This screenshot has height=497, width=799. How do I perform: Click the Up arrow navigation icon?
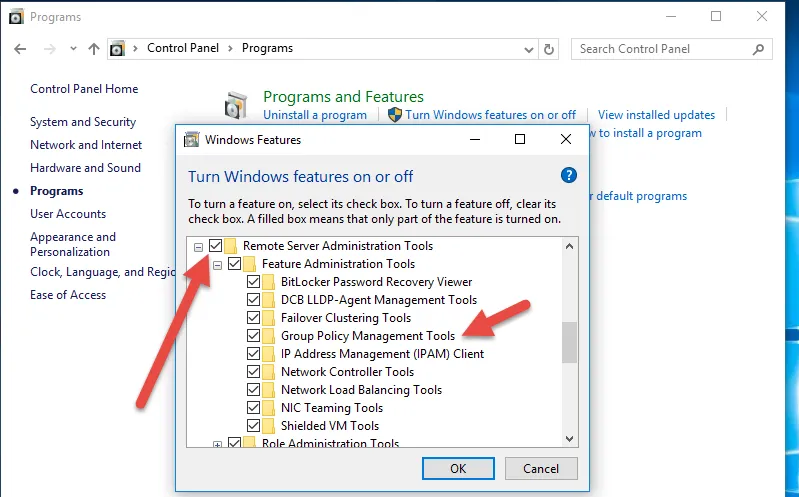(x=93, y=48)
